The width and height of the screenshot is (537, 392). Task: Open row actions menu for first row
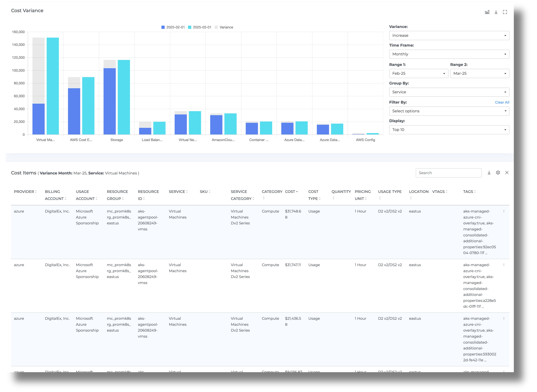[x=504, y=211]
